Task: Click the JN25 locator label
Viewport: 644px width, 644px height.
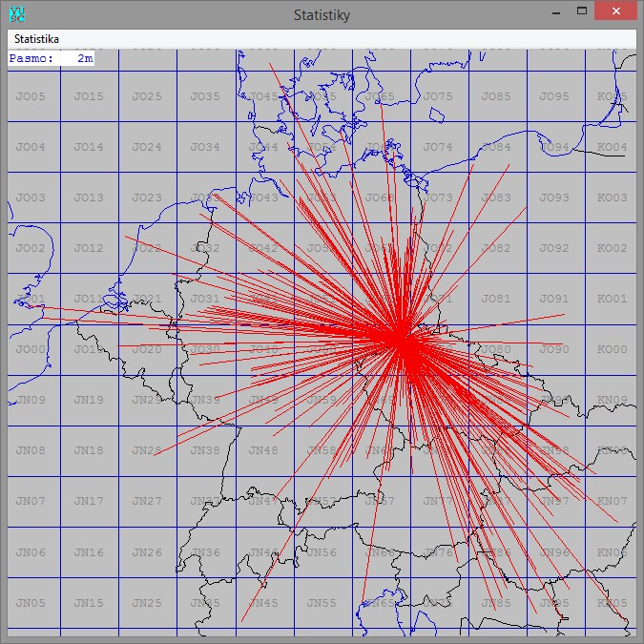Action: (147, 603)
